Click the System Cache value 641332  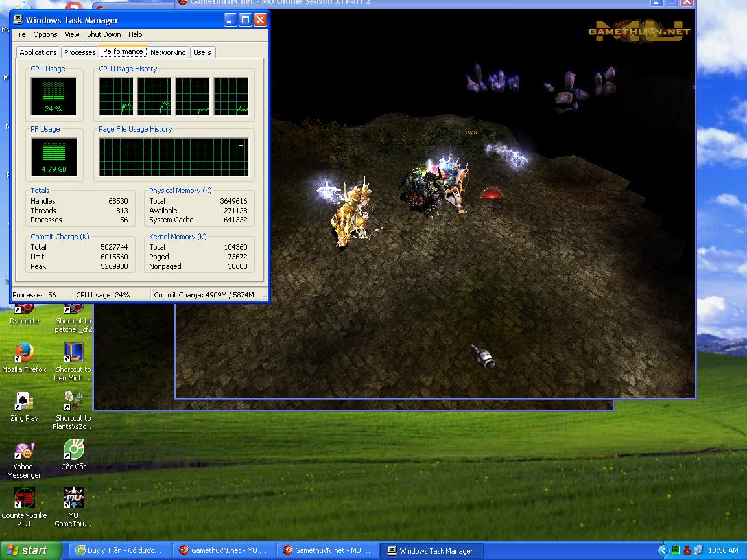(235, 220)
